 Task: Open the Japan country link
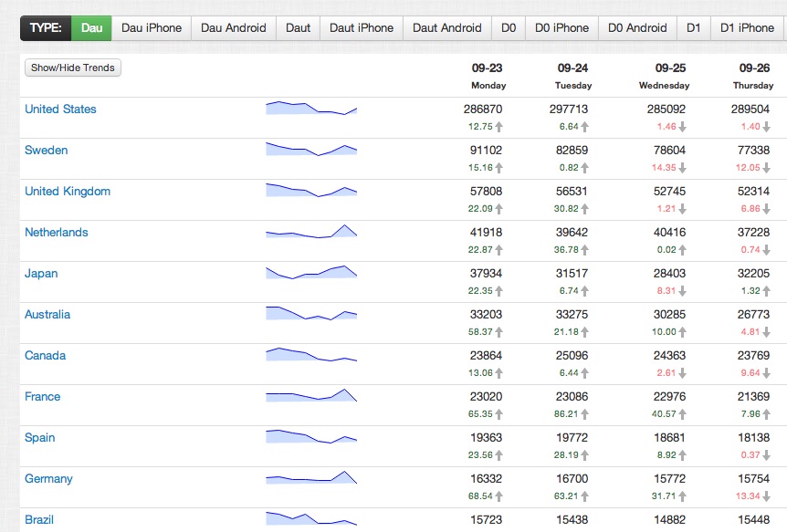(41, 274)
